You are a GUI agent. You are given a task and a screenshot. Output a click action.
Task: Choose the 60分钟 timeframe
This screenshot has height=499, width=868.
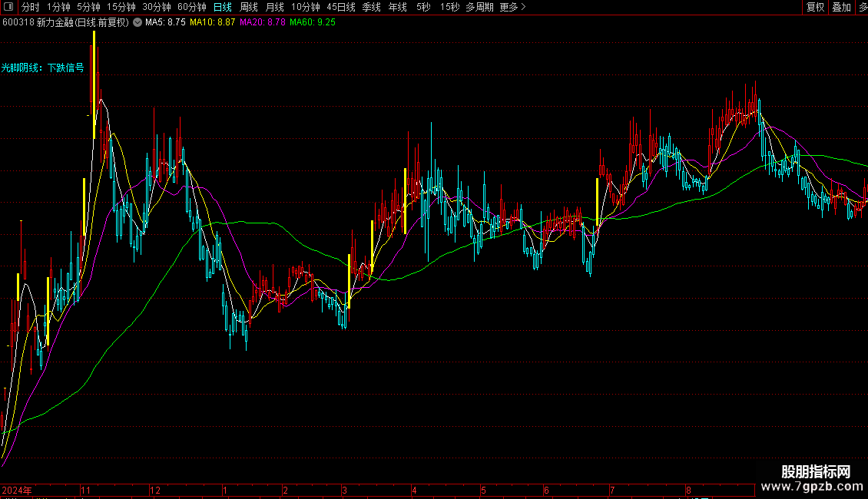coord(192,7)
